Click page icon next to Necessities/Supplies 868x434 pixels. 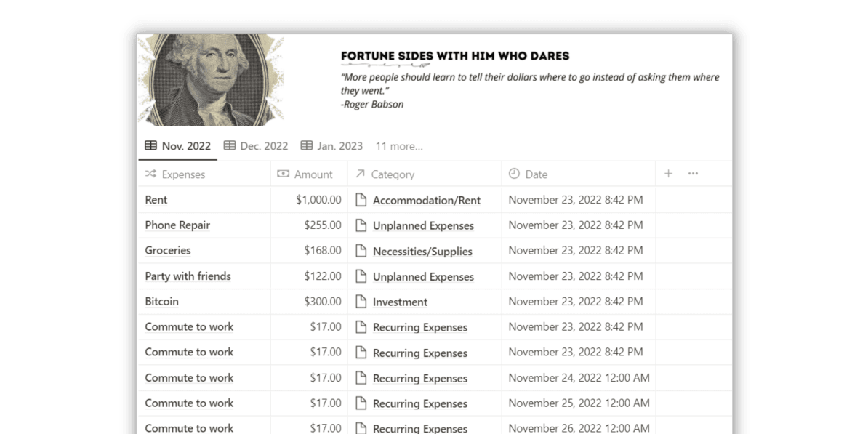click(361, 251)
